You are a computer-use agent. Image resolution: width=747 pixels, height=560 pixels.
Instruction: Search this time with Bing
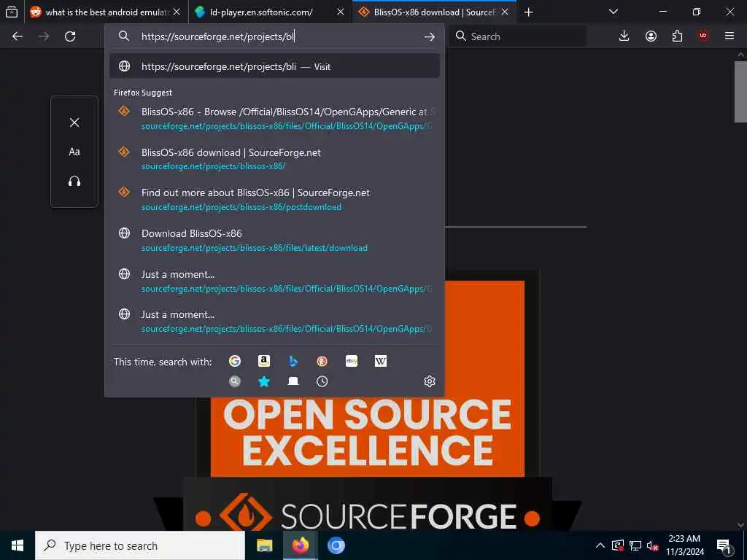293,361
